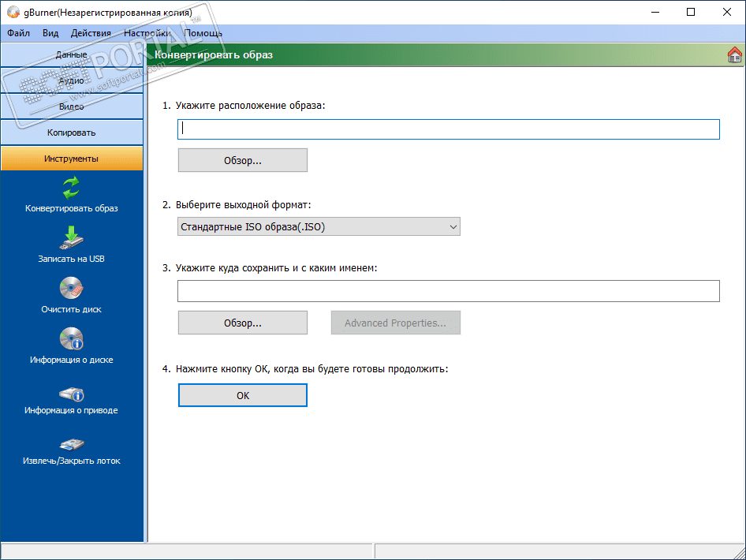The width and height of the screenshot is (746, 560).
Task: Open the Помощь menu
Action: (203, 33)
